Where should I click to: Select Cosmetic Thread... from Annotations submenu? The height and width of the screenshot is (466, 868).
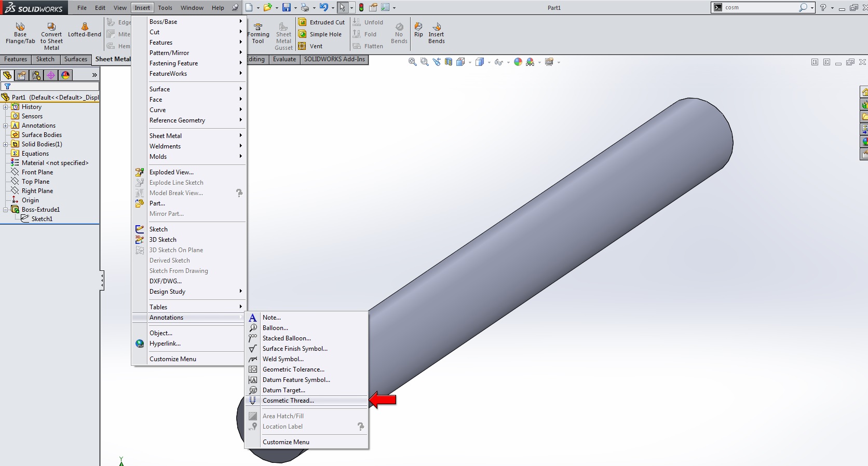[x=288, y=401]
